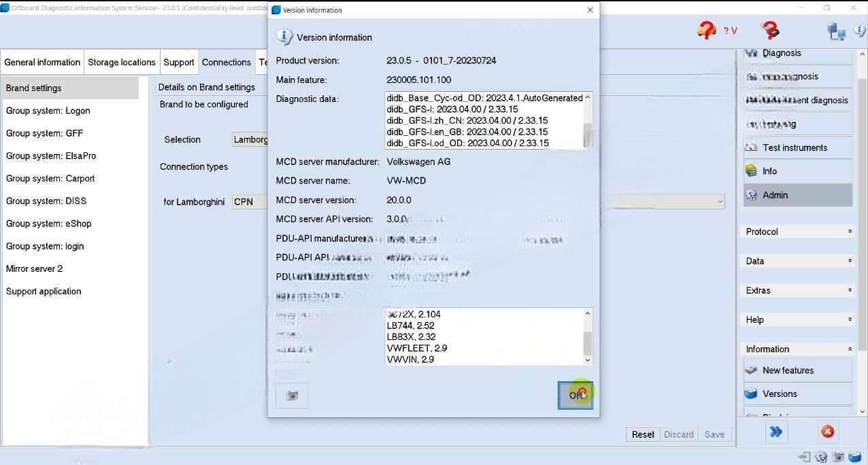Click the Save button
The image size is (868, 465).
pos(714,434)
